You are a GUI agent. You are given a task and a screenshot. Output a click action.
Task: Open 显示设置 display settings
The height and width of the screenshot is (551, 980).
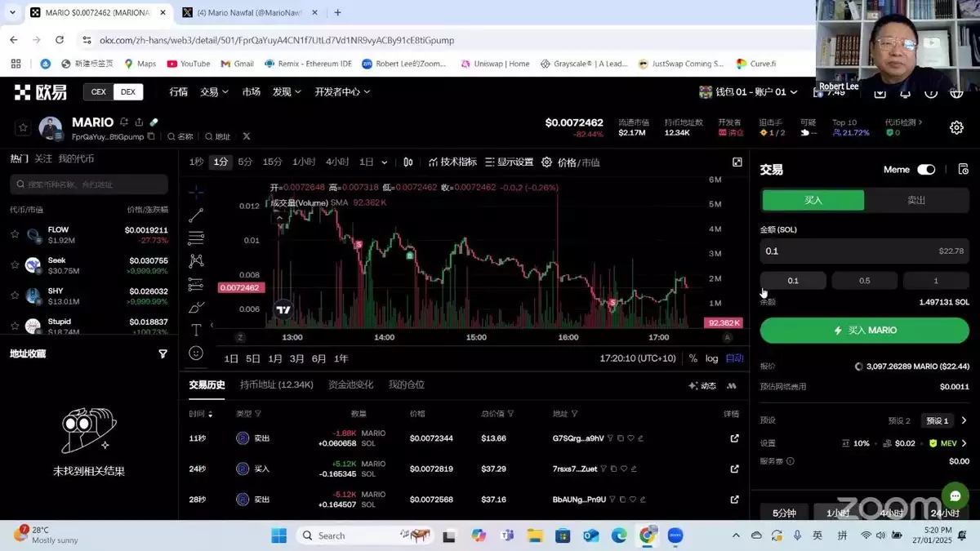click(x=509, y=162)
